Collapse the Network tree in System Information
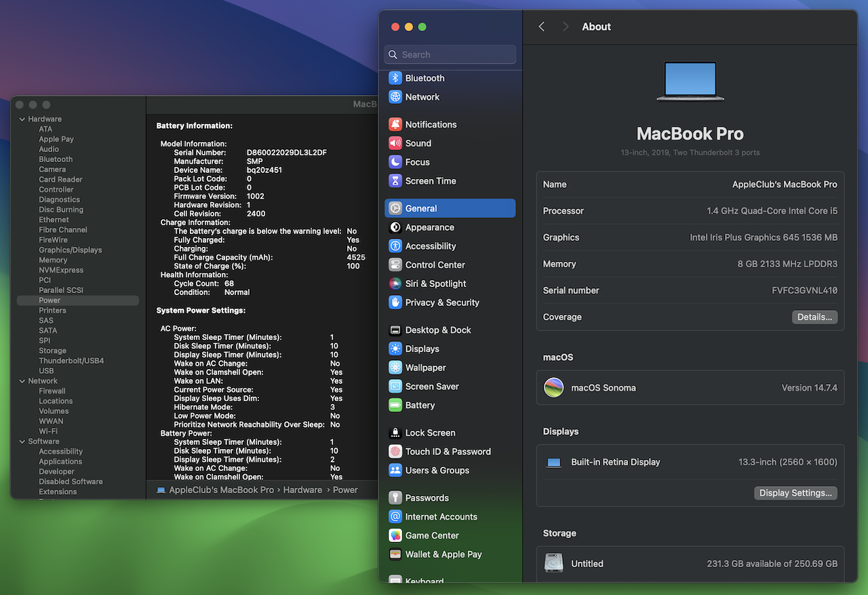The height and width of the screenshot is (595, 868). pyautogui.click(x=22, y=381)
